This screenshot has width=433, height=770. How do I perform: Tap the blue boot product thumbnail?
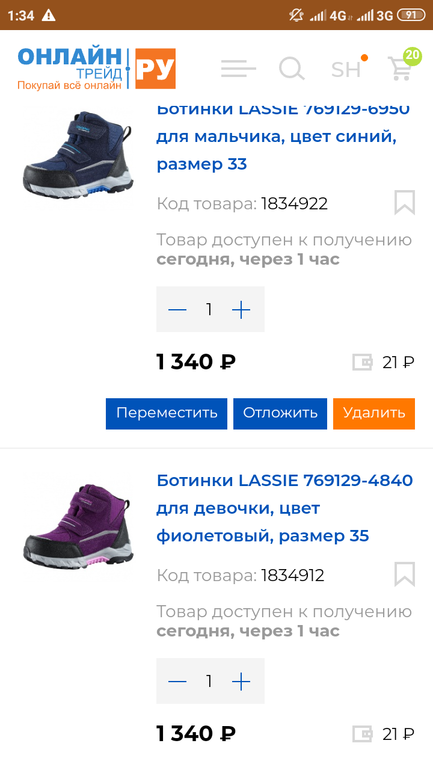click(78, 154)
